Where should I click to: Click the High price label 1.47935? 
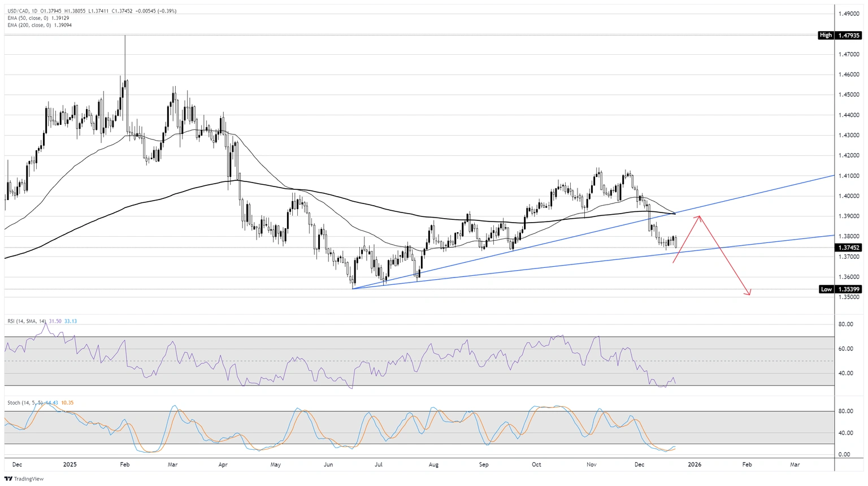[840, 35]
